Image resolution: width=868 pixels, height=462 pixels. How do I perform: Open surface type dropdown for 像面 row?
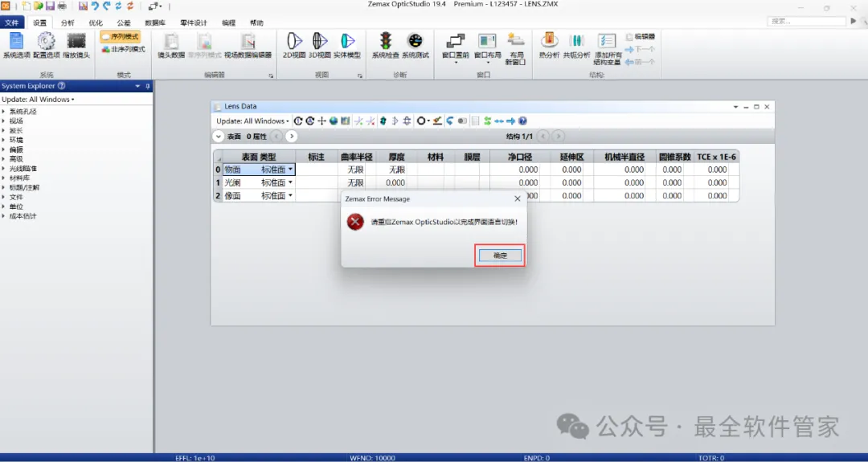291,195
